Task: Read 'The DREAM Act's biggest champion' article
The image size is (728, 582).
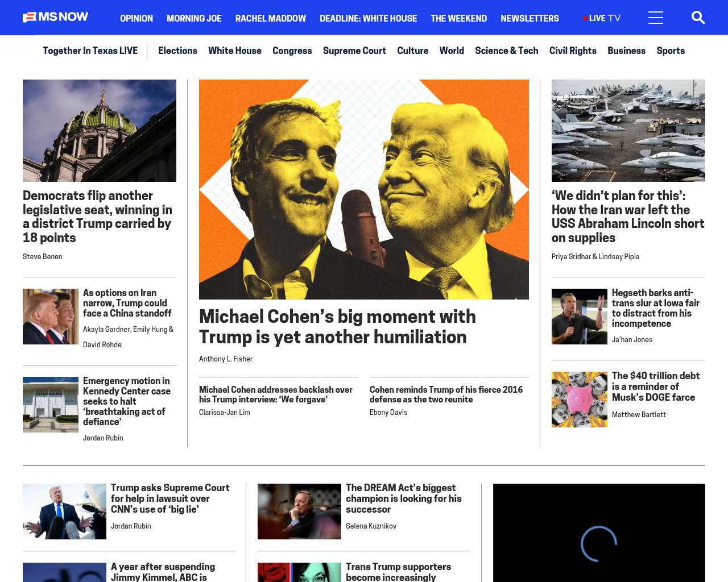Action: pyautogui.click(x=404, y=498)
